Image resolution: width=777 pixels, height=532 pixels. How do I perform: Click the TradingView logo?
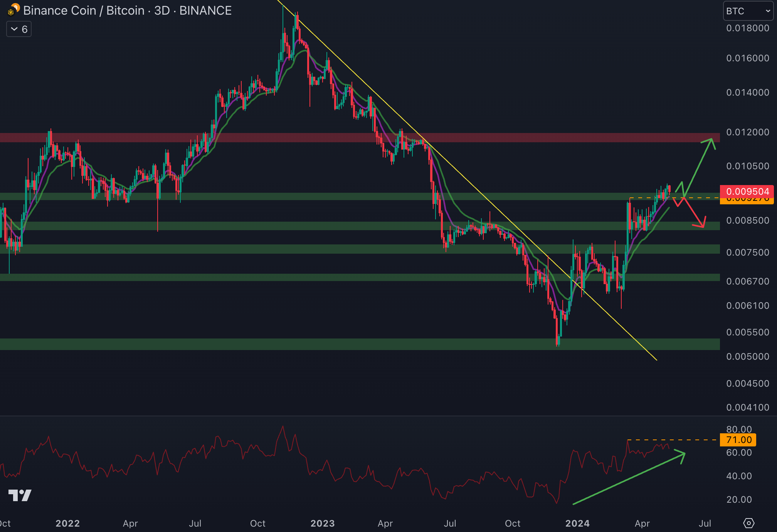tap(20, 495)
